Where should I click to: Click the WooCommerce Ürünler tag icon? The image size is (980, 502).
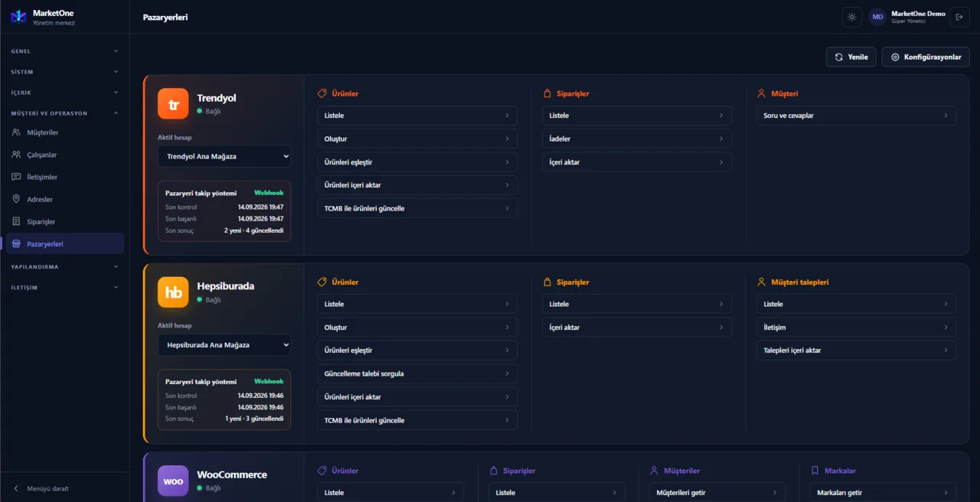pyautogui.click(x=322, y=471)
